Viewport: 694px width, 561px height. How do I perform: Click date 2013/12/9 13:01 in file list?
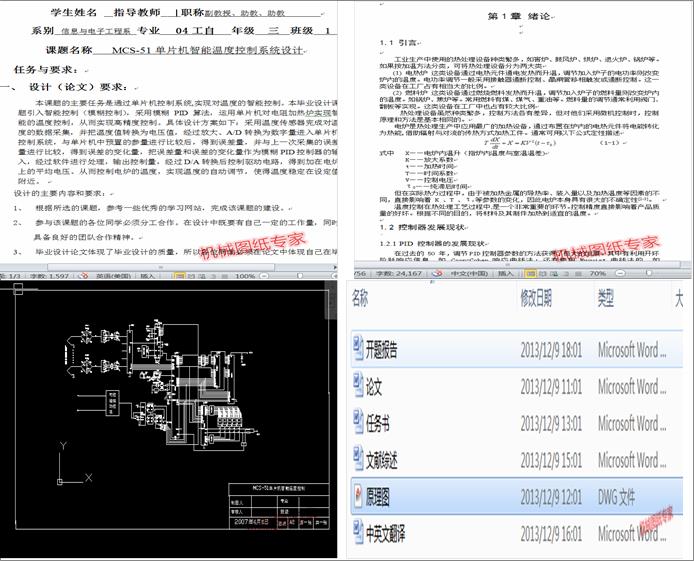[x=551, y=423]
